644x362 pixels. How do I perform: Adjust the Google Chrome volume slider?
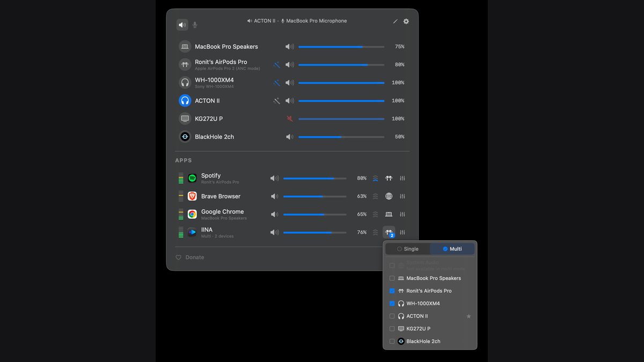(x=314, y=214)
